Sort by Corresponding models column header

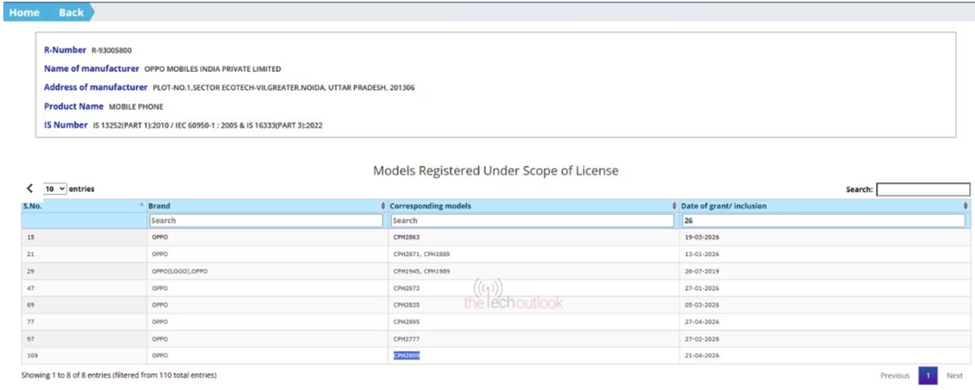coord(534,206)
